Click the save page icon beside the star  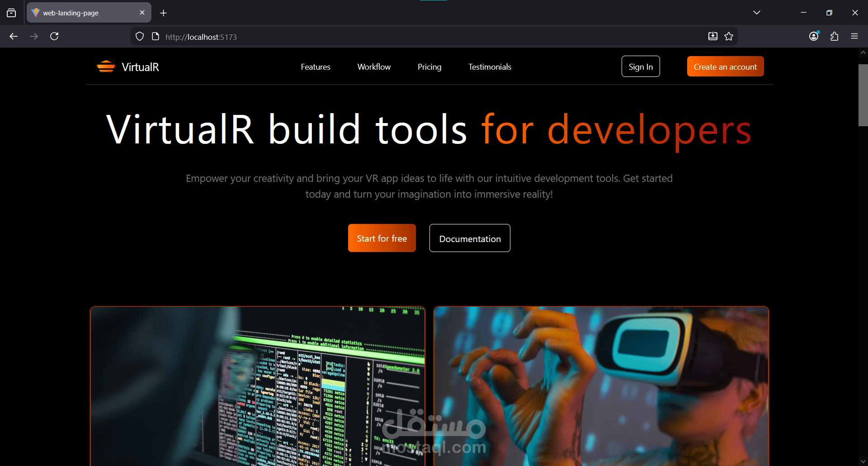point(713,36)
